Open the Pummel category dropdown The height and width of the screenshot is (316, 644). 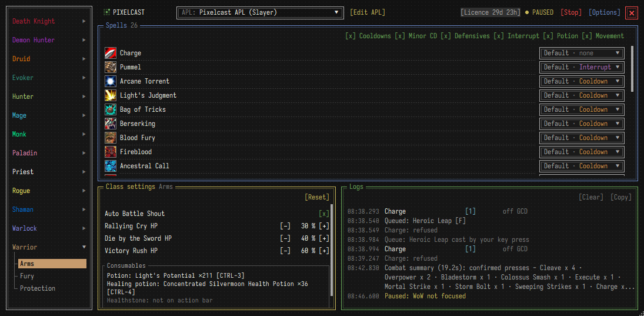582,67
